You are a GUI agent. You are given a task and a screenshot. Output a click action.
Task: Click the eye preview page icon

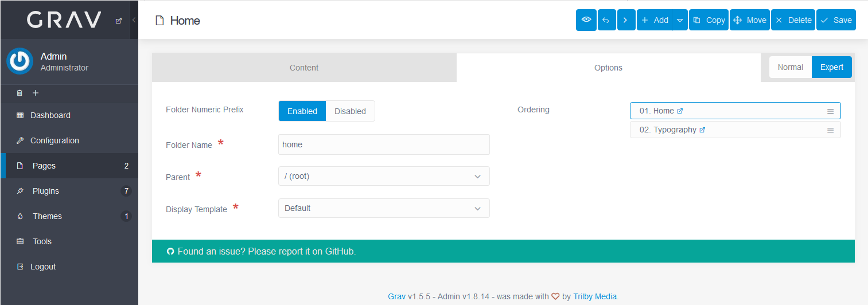pos(586,20)
